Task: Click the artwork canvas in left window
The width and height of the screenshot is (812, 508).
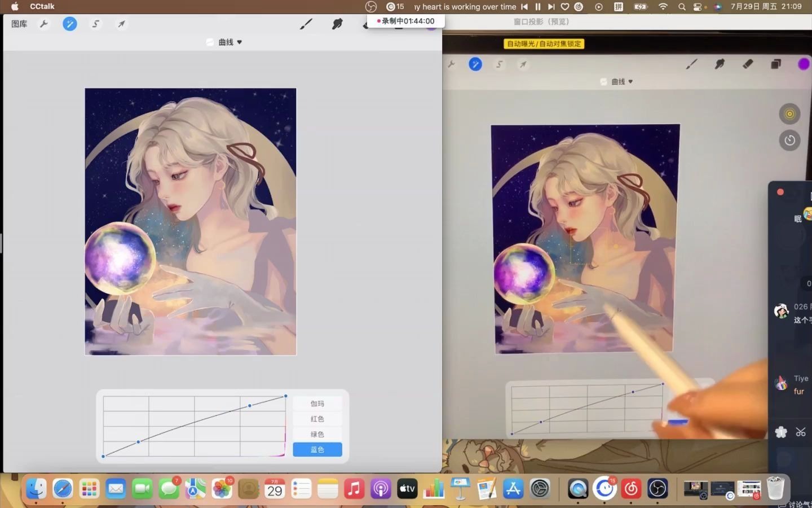Action: pos(191,222)
